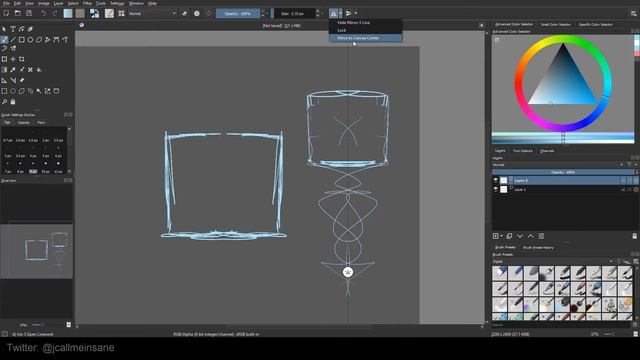The height and width of the screenshot is (360, 640).
Task: Toggle eraser mode in the toolbar
Action: point(184,13)
